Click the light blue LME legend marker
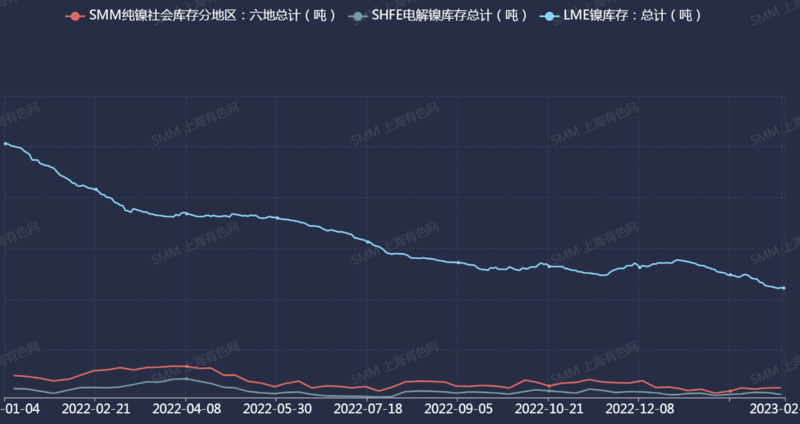Screen dimensions: 800x424 click(549, 16)
